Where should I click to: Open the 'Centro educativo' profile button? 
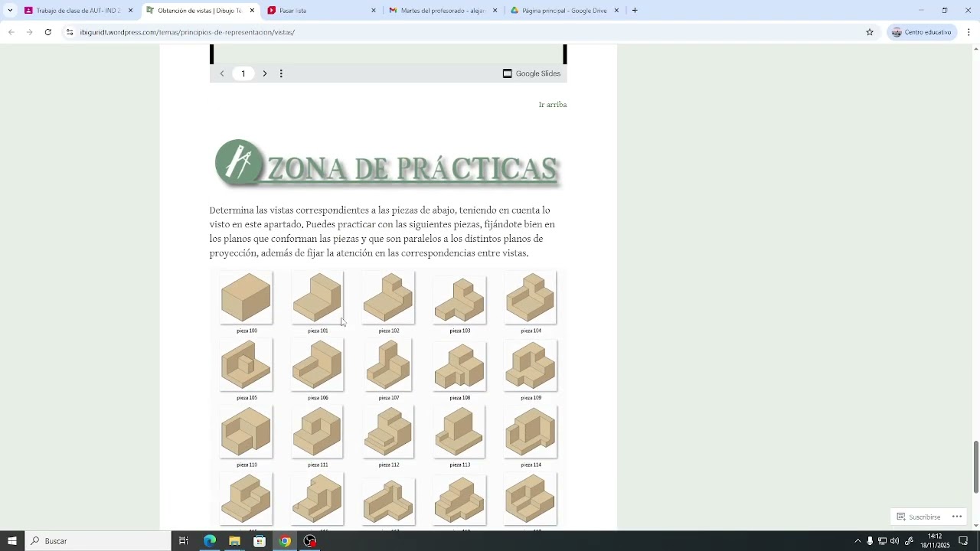(x=921, y=32)
